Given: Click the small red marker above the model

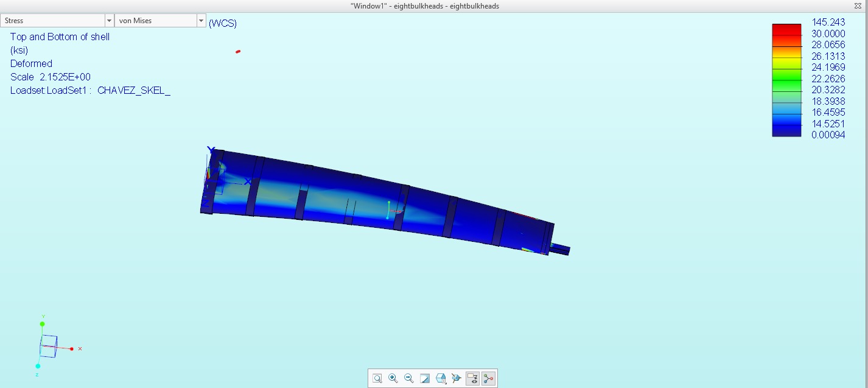Looking at the screenshot, I should pos(238,52).
